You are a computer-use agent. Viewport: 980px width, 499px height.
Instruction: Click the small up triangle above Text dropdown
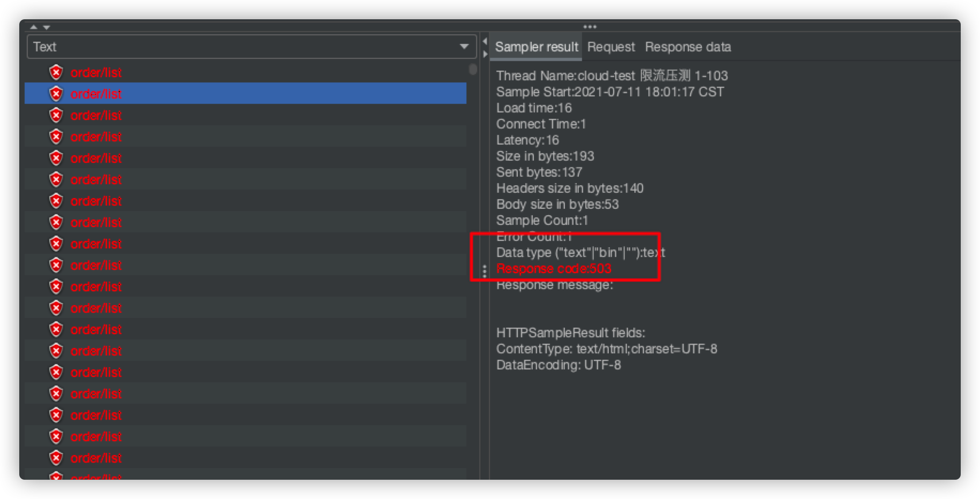pos(34,27)
